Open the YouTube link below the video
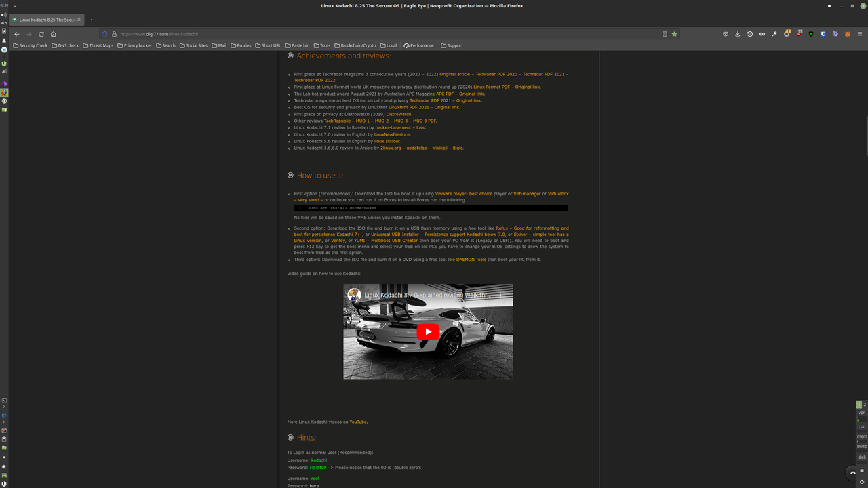Image resolution: width=868 pixels, height=488 pixels. tap(358, 422)
